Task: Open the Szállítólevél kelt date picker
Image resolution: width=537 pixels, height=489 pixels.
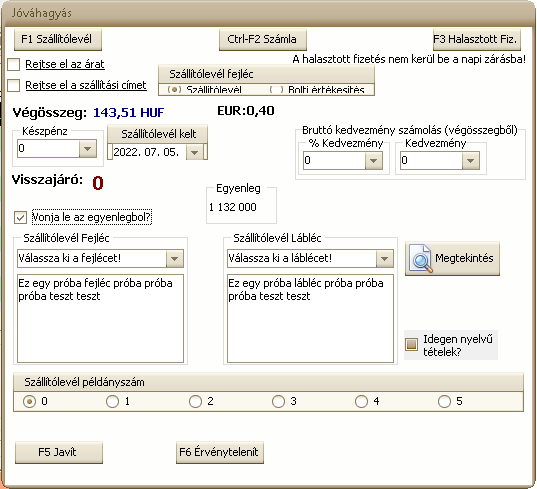Action: [195, 152]
